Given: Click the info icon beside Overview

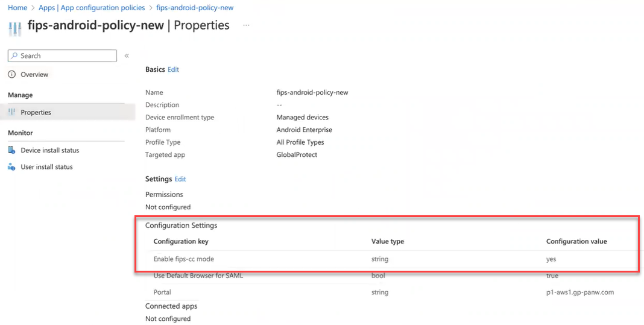Looking at the screenshot, I should coord(11,75).
